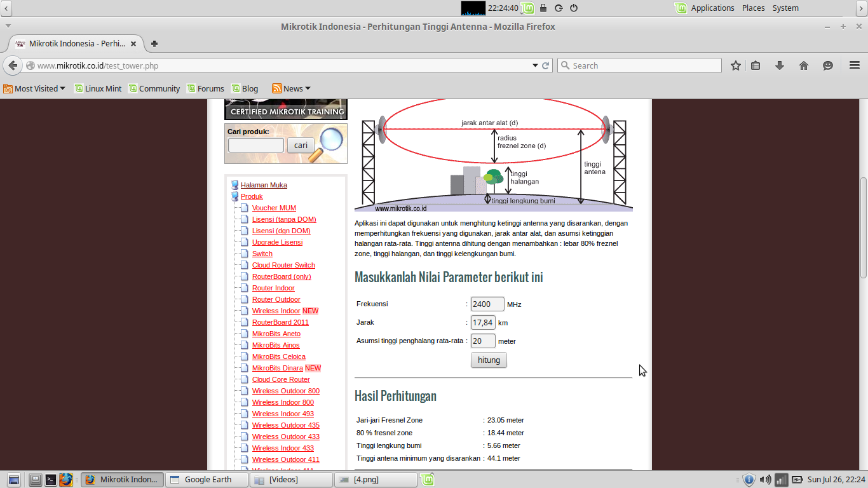Click the Mint logo beside the clock
The image size is (868, 488).
click(x=527, y=8)
